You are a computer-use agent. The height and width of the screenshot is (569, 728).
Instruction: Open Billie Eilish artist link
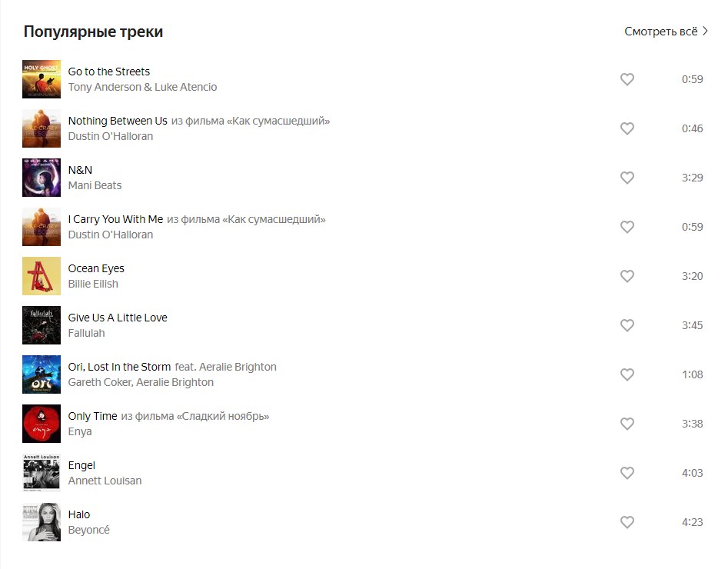click(93, 284)
